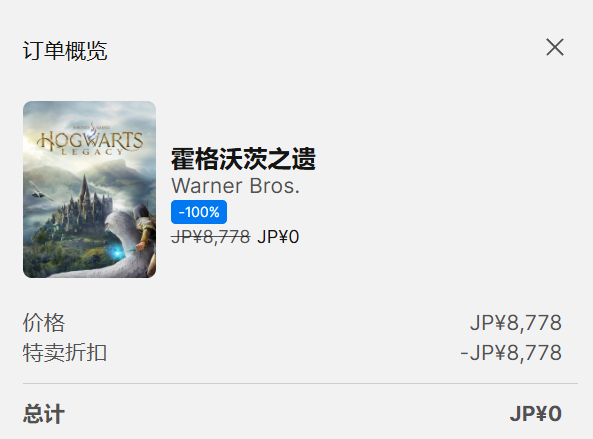Click the blue -100% discount badge

tap(199, 212)
